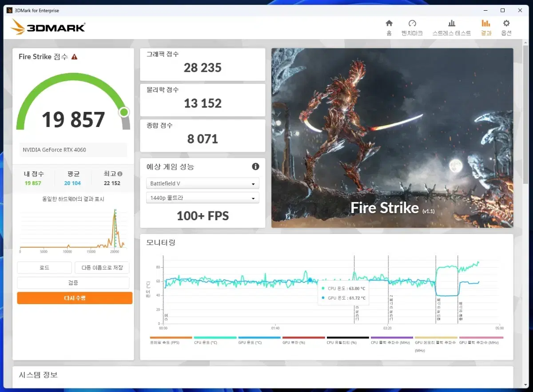The height and width of the screenshot is (392, 533).
Task: Click the 검증 (Validate) button
Action: (x=73, y=283)
